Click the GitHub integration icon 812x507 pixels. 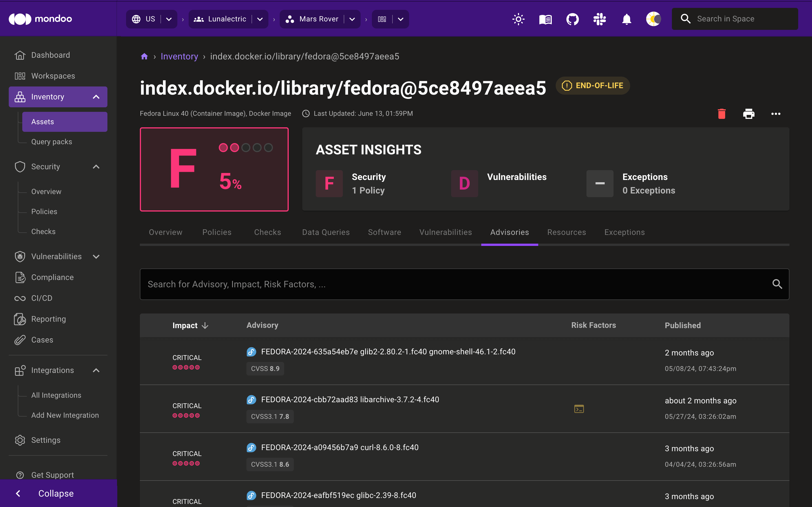(572, 19)
